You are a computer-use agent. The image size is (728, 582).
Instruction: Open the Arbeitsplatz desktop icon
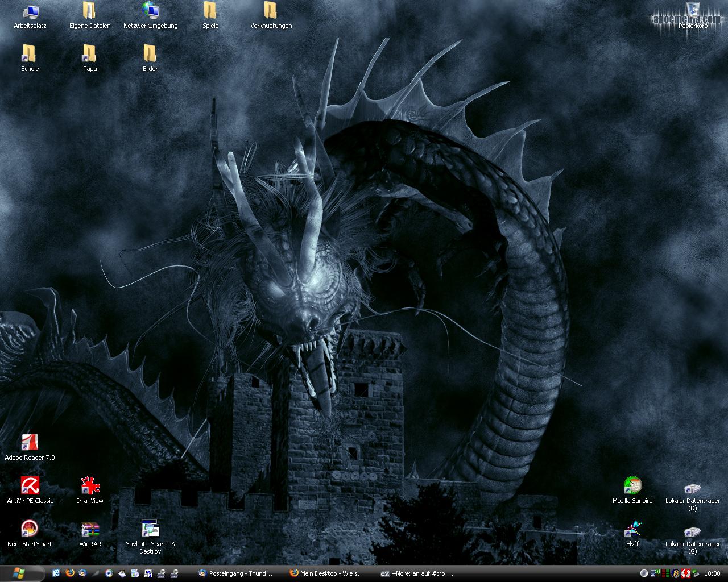[30, 11]
